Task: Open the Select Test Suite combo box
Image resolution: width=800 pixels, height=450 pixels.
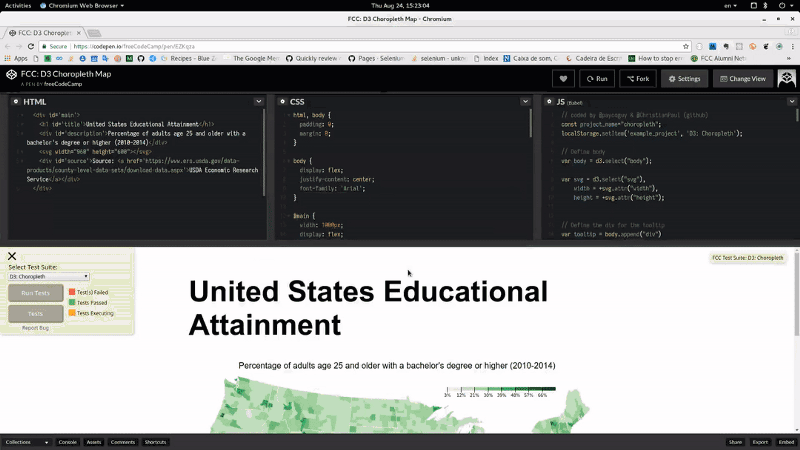Action: pos(49,277)
